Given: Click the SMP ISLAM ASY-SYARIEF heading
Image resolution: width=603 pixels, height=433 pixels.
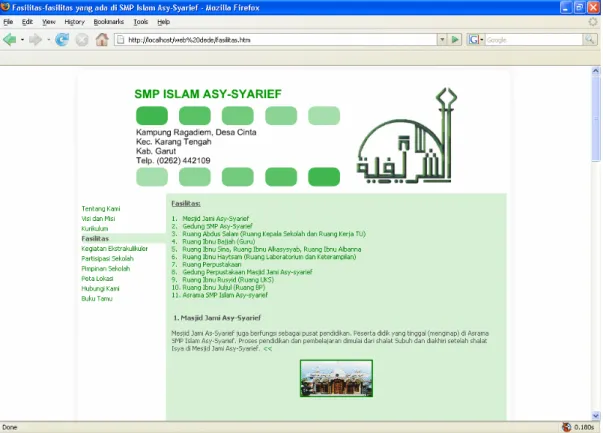Looking at the screenshot, I should coord(208,94).
